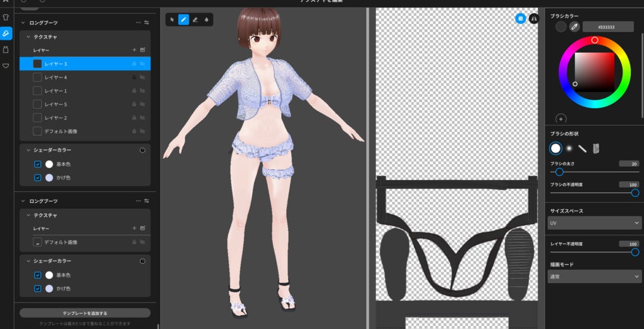Show the レイヤー 2 layer
The width and height of the screenshot is (644, 329).
143,118
